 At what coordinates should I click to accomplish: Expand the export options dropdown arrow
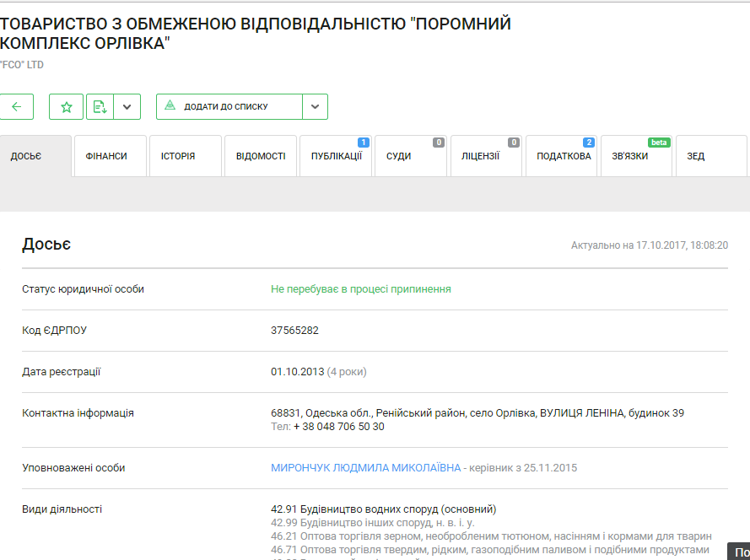click(x=127, y=107)
